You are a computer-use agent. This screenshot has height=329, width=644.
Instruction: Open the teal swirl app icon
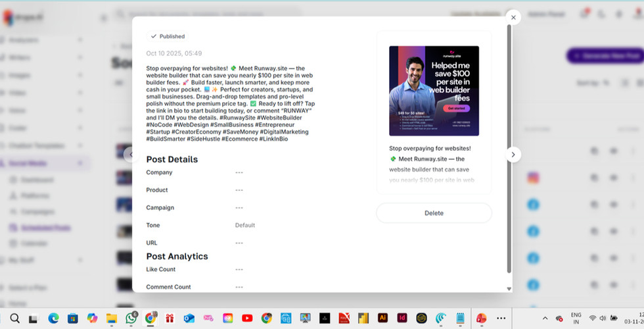pos(441,318)
